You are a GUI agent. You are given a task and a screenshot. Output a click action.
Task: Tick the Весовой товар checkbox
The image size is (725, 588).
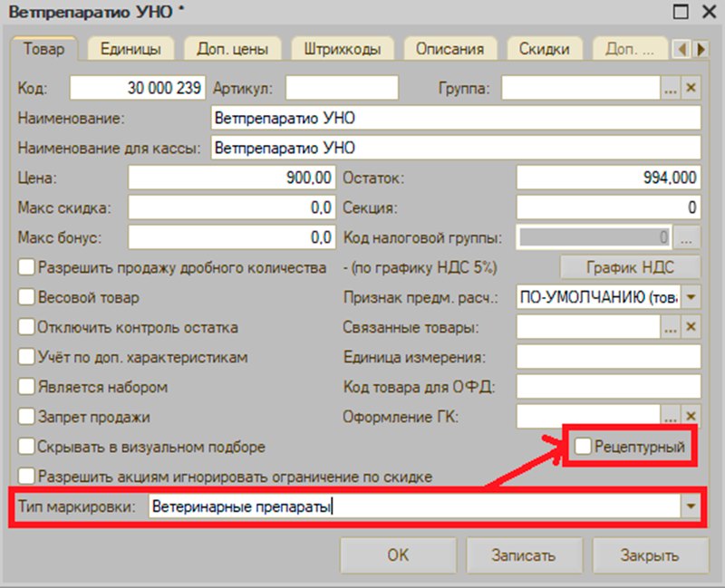(26, 297)
